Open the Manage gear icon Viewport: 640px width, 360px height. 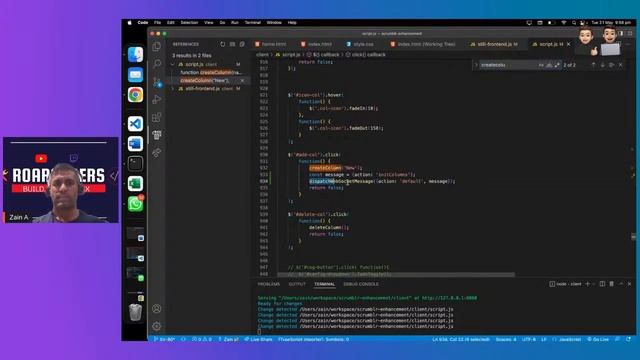click(157, 326)
